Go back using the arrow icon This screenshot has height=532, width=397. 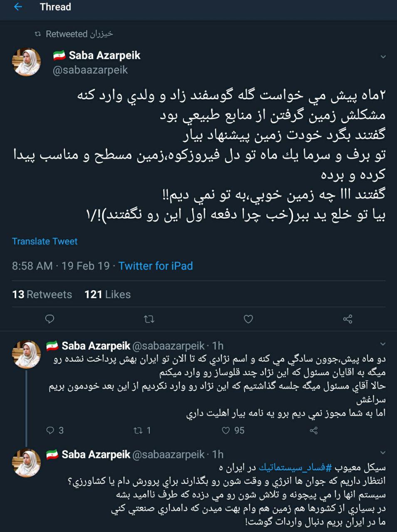coord(18,7)
